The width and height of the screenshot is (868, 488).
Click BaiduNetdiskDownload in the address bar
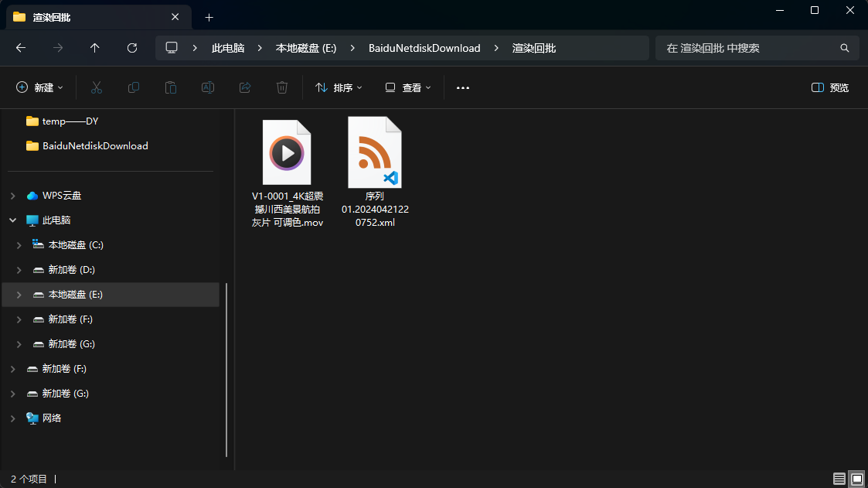point(424,48)
